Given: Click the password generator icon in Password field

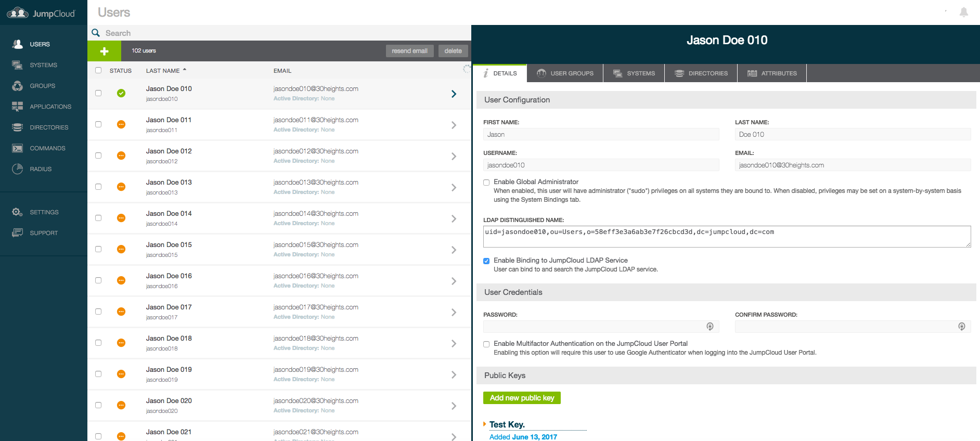Looking at the screenshot, I should click(710, 327).
